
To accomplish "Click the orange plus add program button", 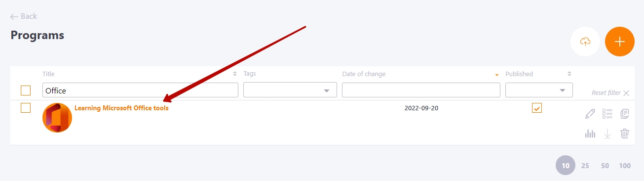I will point(620,42).
